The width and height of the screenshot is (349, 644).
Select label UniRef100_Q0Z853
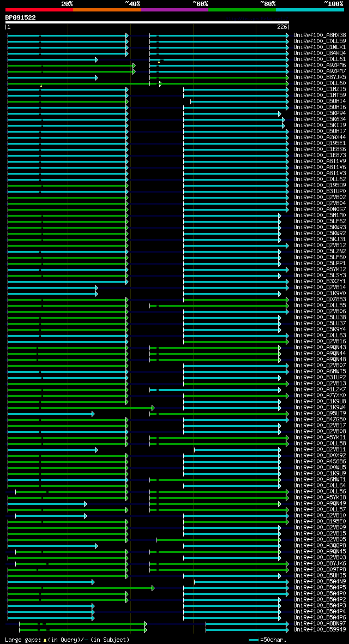[x=320, y=300]
